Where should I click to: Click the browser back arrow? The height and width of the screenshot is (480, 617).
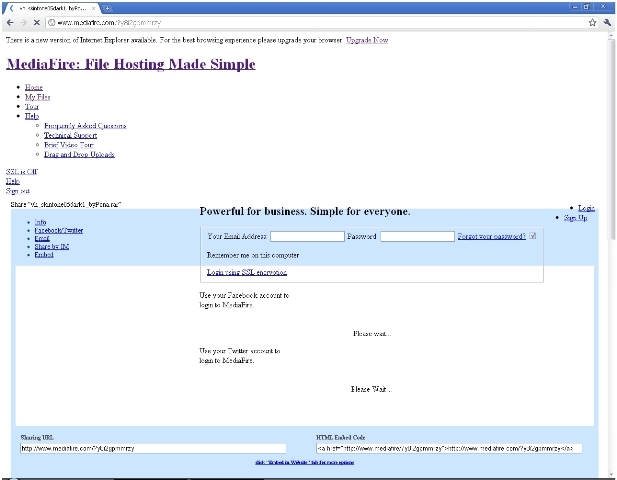(10, 21)
